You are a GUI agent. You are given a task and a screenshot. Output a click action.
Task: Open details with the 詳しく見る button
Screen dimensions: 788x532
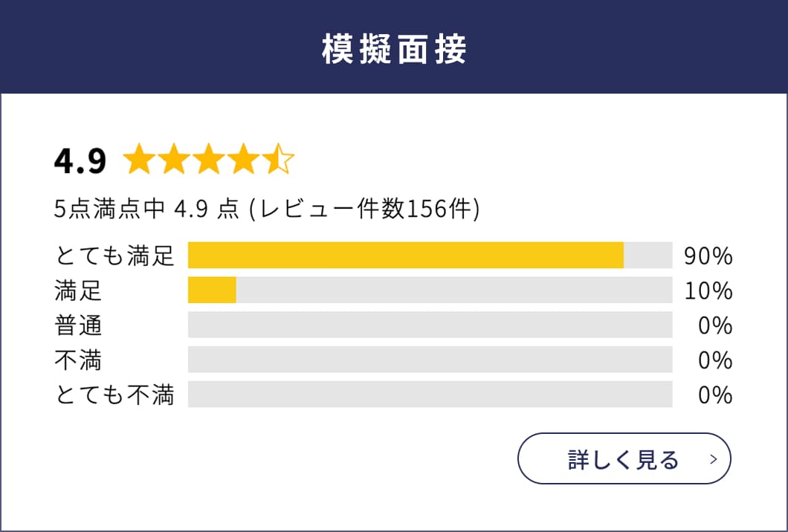coord(623,460)
